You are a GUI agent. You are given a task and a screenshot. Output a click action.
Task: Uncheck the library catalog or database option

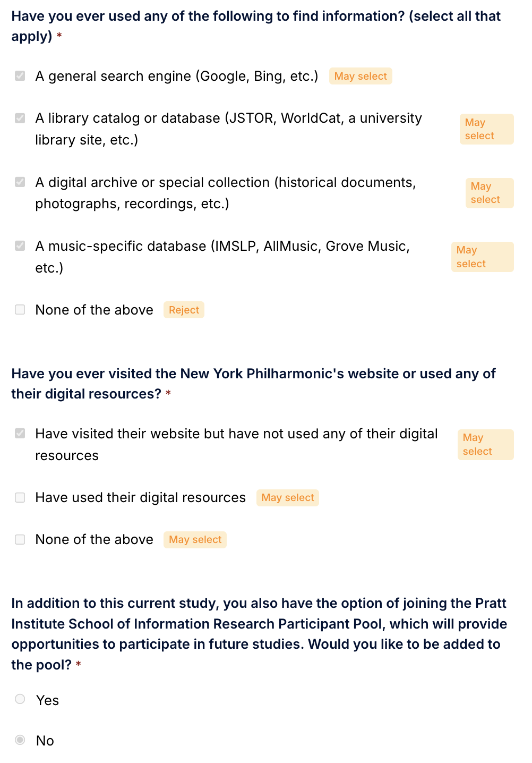point(20,118)
